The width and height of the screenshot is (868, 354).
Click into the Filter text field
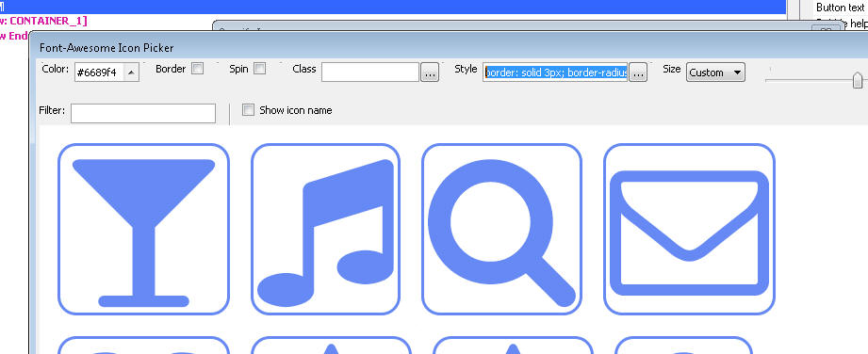(x=143, y=113)
